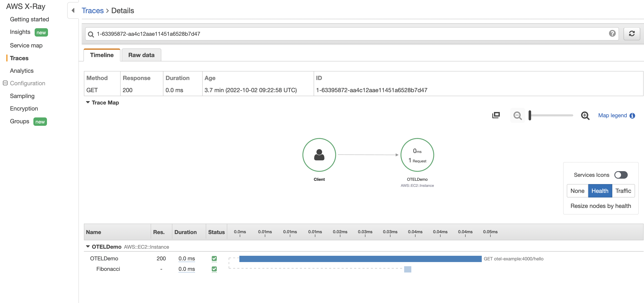This screenshot has width=644, height=303.
Task: Switch to the Raw data tab
Action: (141, 55)
